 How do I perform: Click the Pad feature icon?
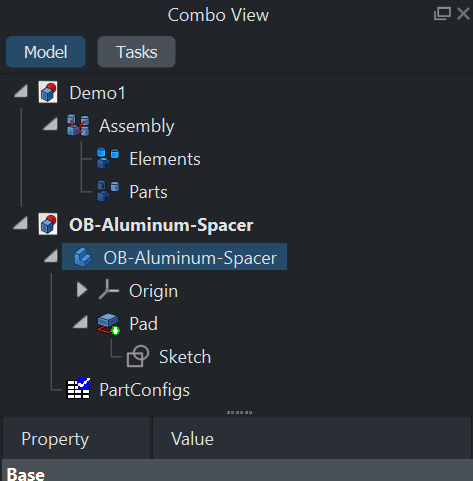109,323
